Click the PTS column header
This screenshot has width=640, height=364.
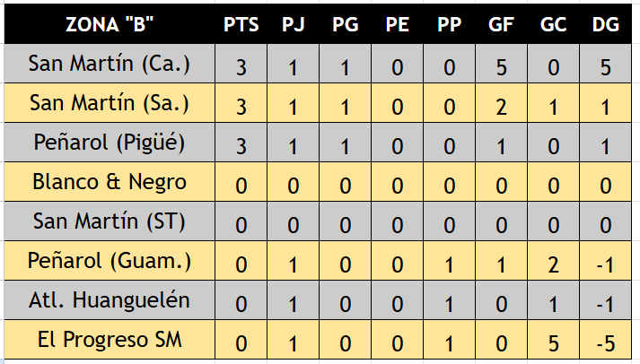pos(241,24)
